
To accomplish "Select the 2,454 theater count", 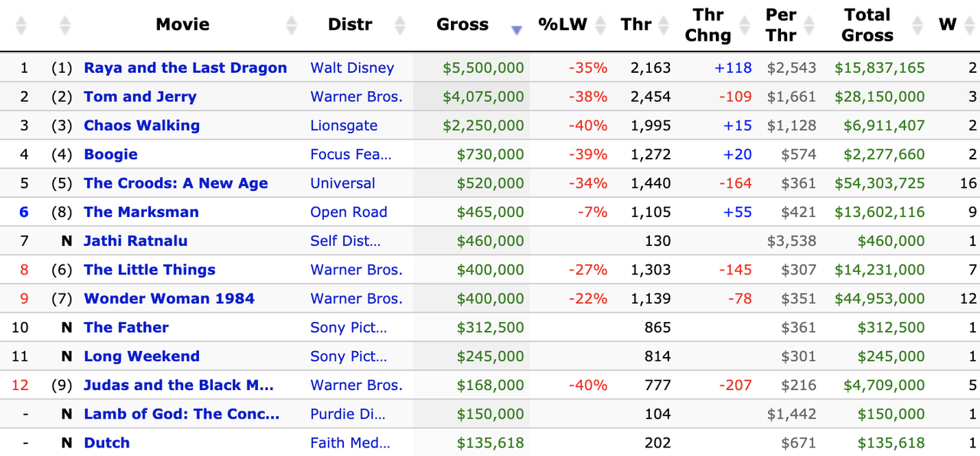I will coord(651,97).
